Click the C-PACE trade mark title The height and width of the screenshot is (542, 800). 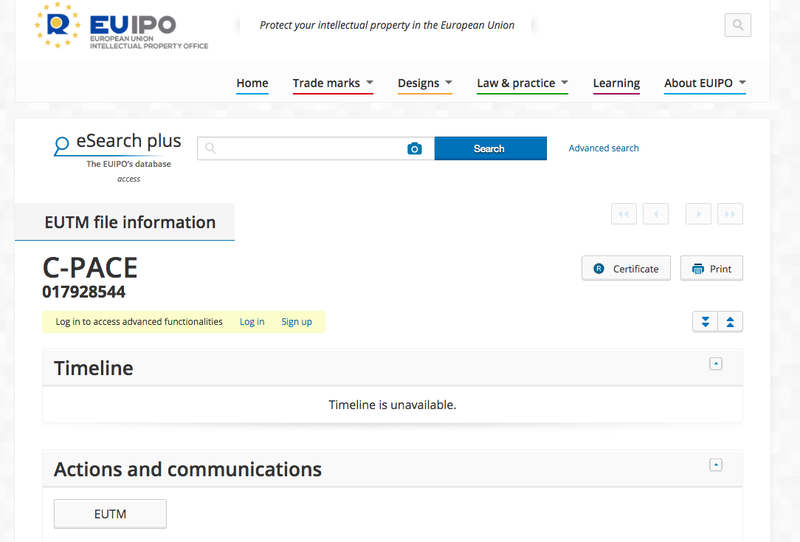coord(90,267)
